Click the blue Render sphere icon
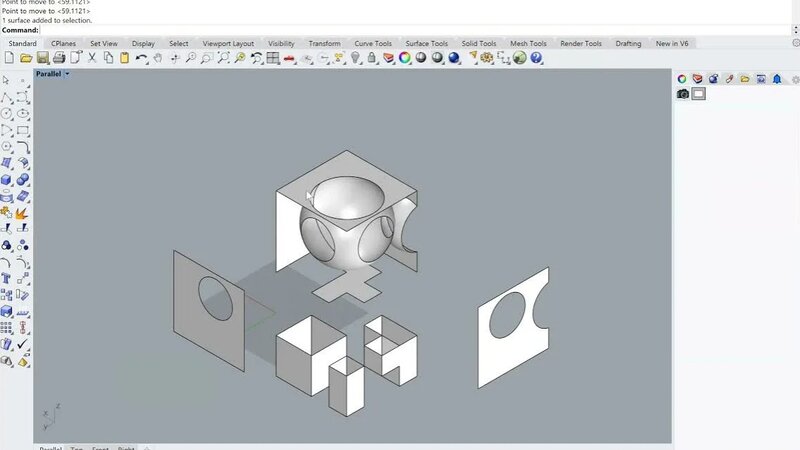The width and height of the screenshot is (800, 450). [454, 58]
